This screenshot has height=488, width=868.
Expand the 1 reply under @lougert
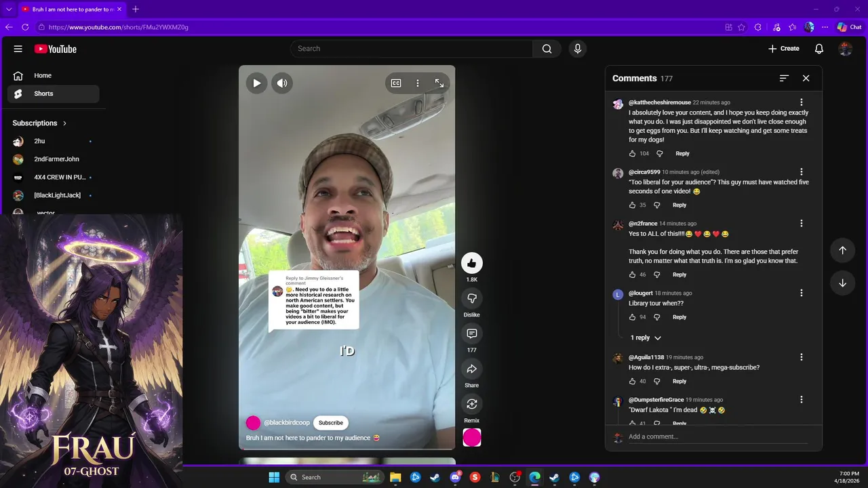(x=646, y=338)
